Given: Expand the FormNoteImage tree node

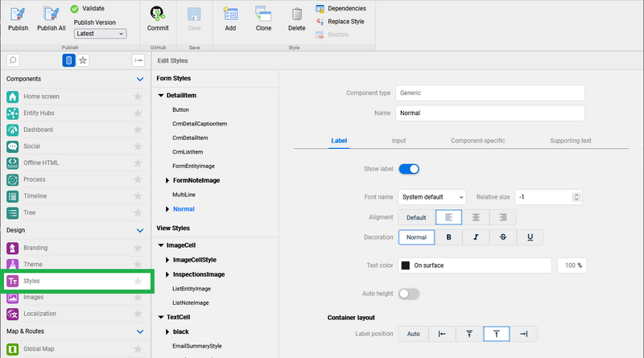Looking at the screenshot, I should pyautogui.click(x=167, y=180).
